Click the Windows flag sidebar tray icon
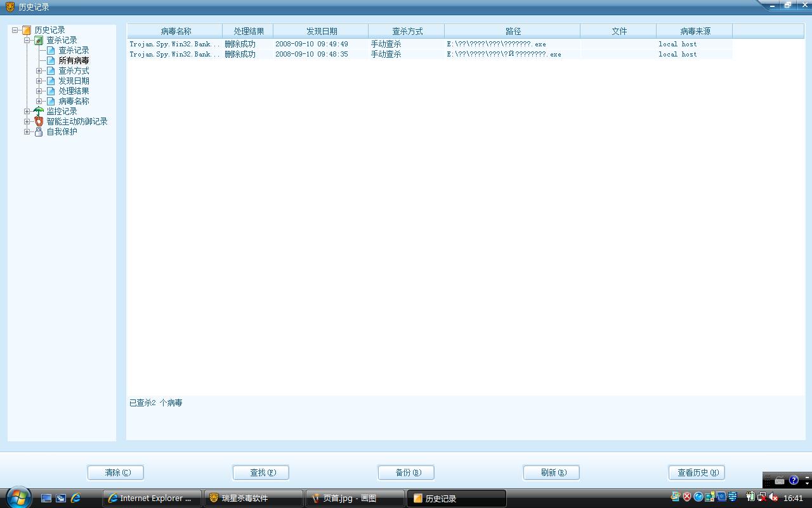 (675, 497)
